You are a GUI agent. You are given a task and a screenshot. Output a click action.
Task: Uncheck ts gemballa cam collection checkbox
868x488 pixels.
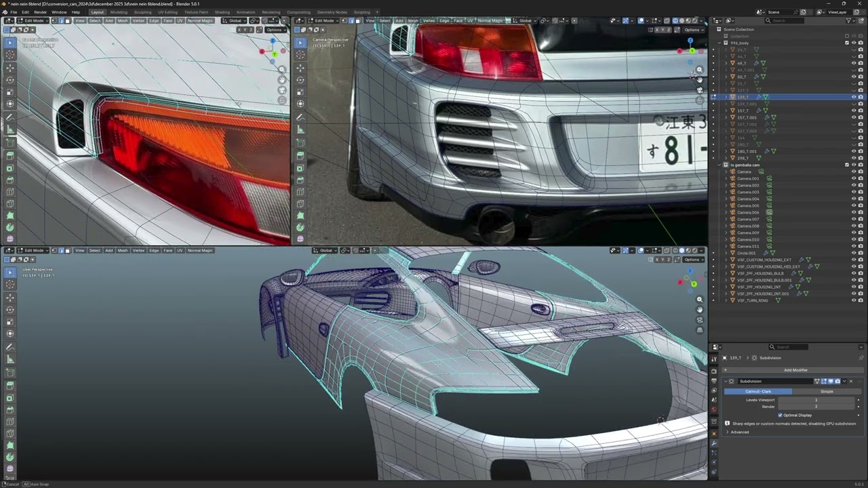(x=847, y=165)
